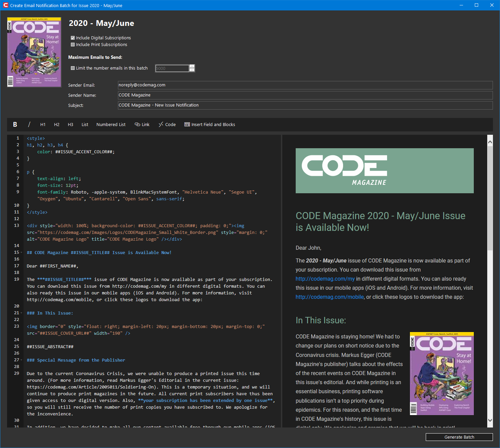Edit the Sender Email field
Screen dimensions: 500x448
(x=305, y=85)
